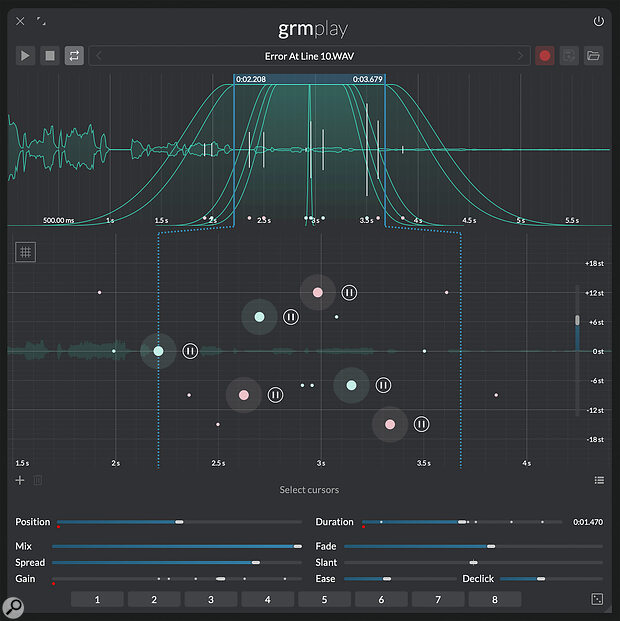The width and height of the screenshot is (620, 621).
Task: Pause the teal cursor near +6 st
Action: click(291, 317)
